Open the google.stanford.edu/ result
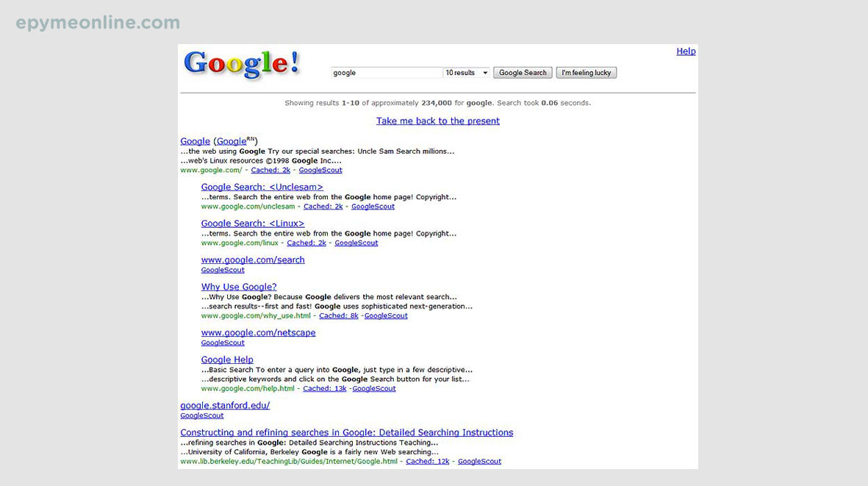The image size is (868, 486). [225, 405]
